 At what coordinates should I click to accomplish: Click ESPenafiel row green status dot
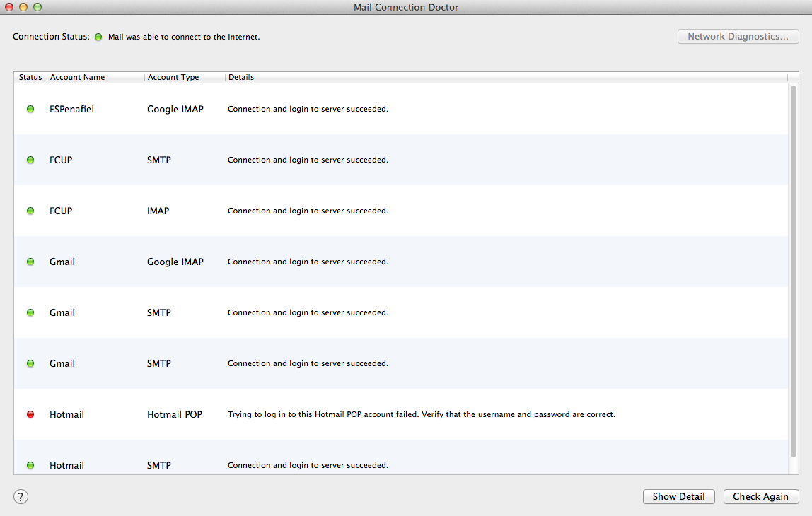[30, 109]
